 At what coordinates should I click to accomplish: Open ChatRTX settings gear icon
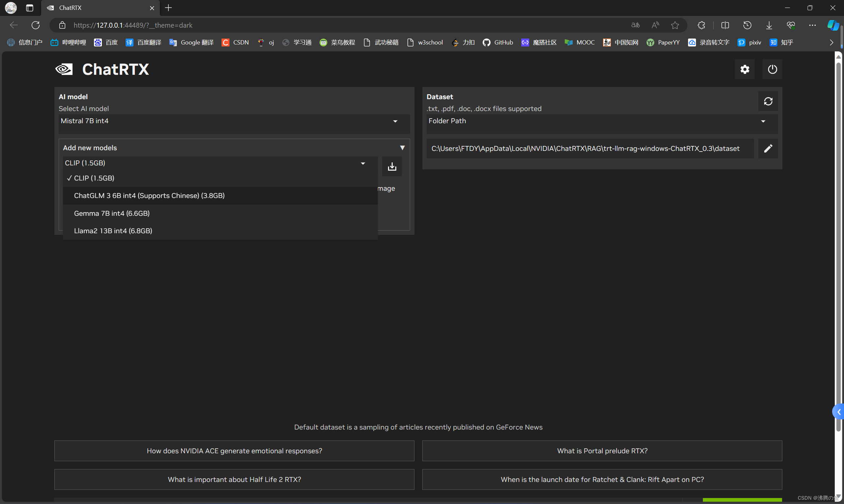point(744,69)
